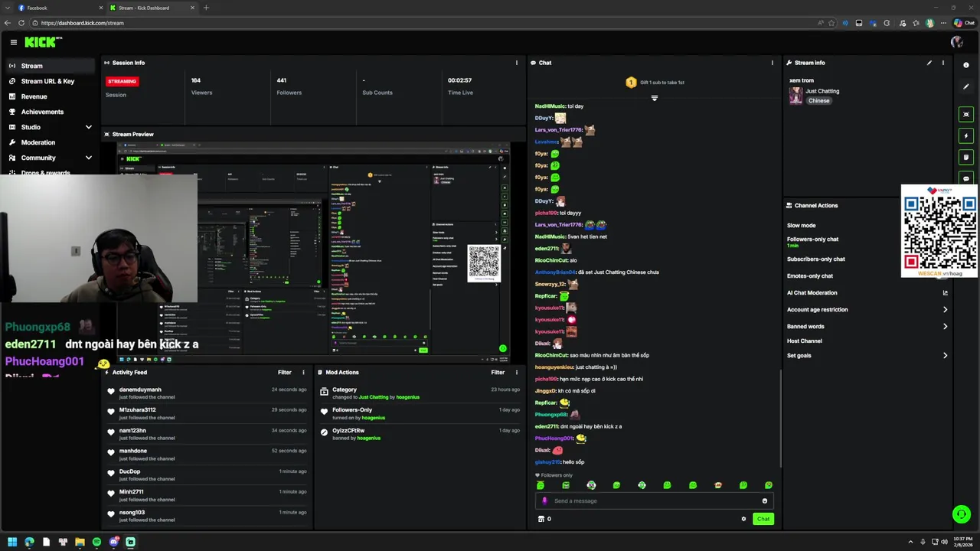Open Chat panel three-dot options
Image resolution: width=980 pixels, height=551 pixels.
(x=772, y=63)
